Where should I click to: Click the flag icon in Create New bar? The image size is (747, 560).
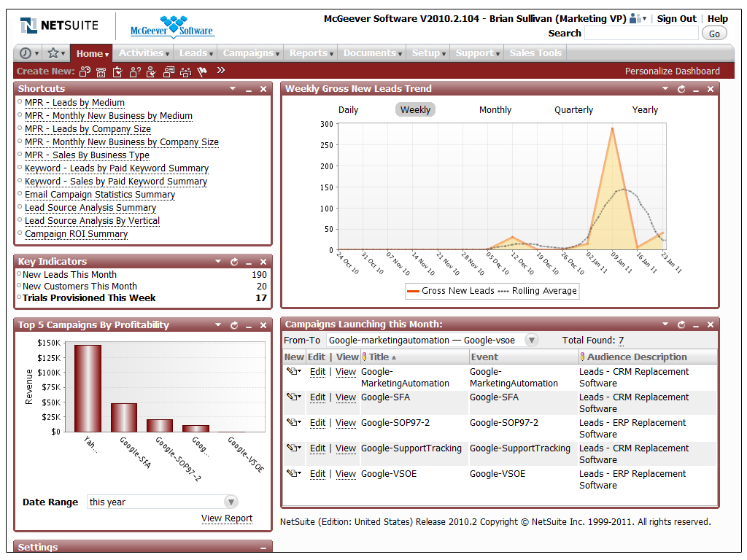202,71
